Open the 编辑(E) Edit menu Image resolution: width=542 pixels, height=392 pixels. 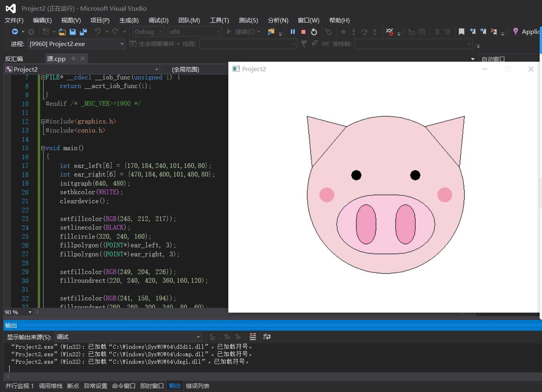pos(42,20)
